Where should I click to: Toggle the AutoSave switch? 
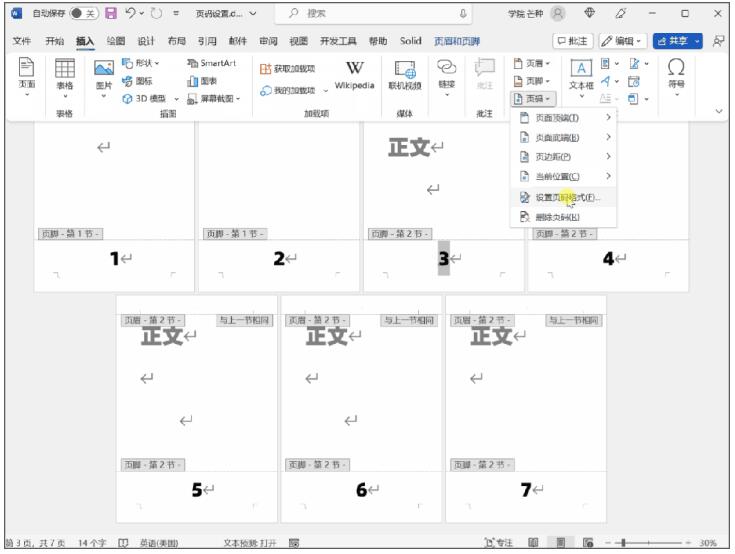[82, 14]
